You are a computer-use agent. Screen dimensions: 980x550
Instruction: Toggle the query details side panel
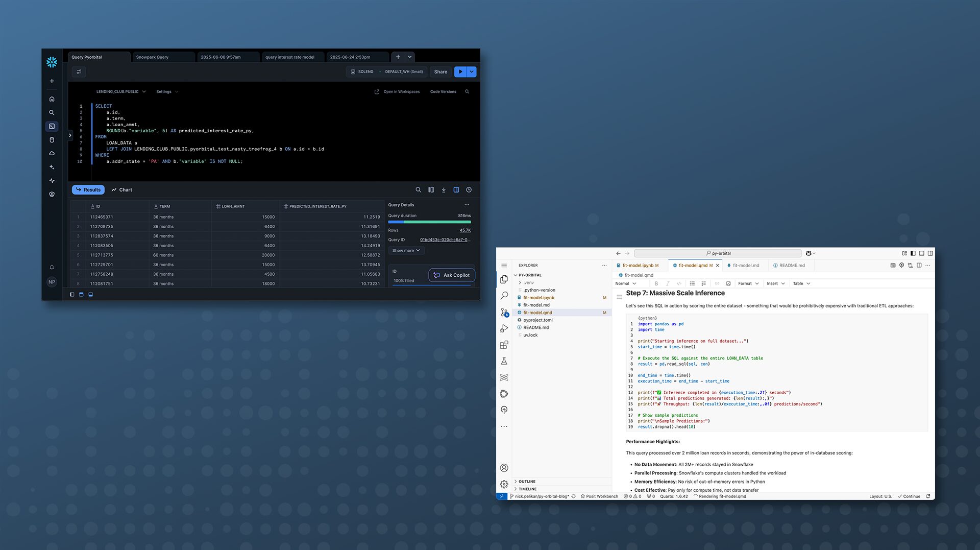coord(456,190)
